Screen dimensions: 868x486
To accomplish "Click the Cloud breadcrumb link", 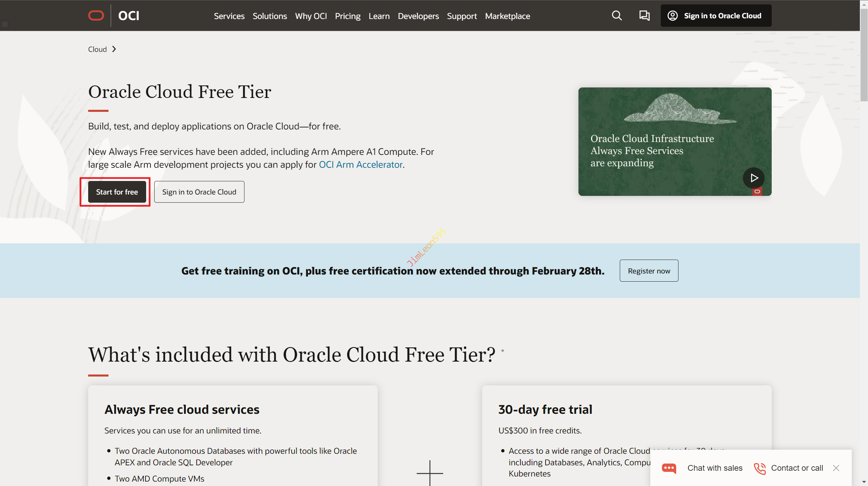I will 97,49.
